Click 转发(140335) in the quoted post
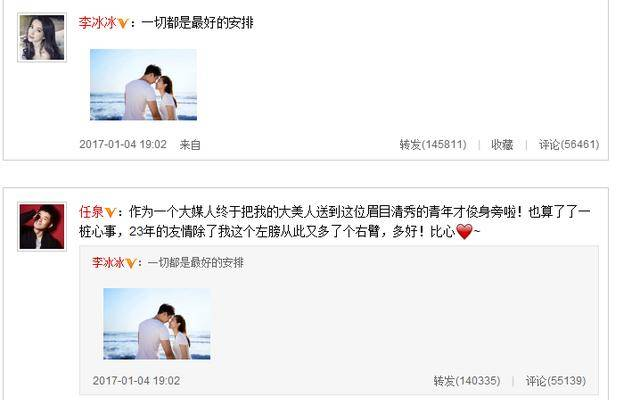 click(467, 381)
